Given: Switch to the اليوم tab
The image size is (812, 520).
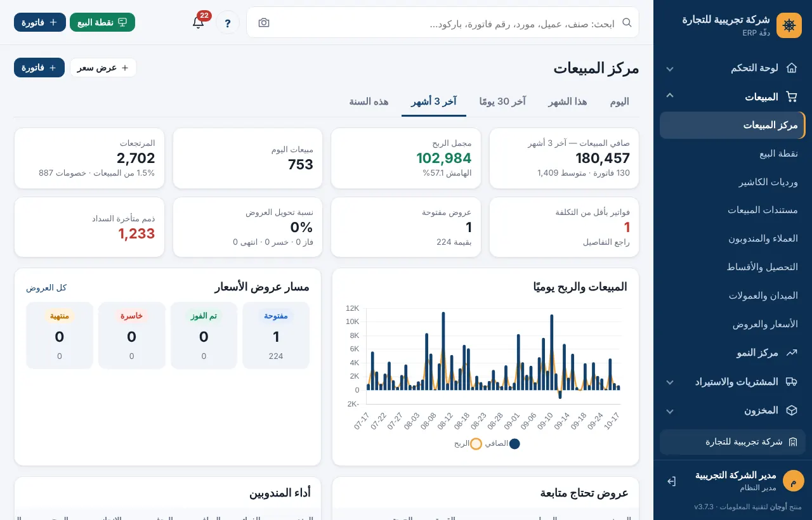Looking at the screenshot, I should pyautogui.click(x=619, y=101).
